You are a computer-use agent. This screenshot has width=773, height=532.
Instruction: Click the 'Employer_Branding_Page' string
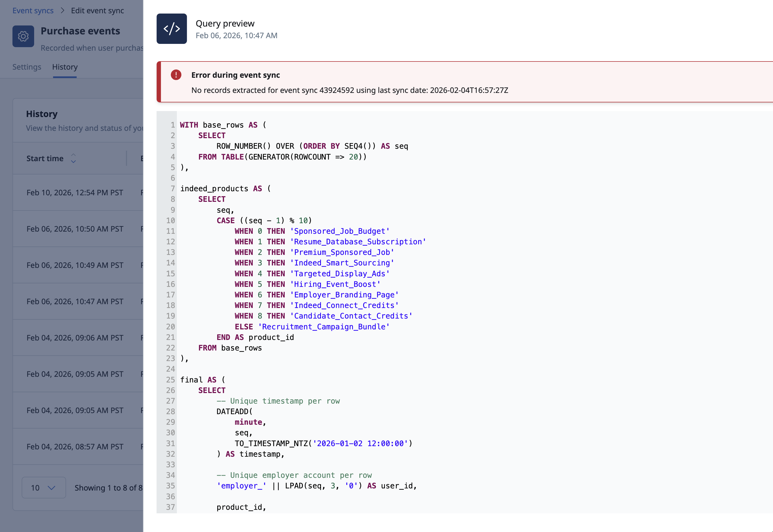tap(344, 295)
